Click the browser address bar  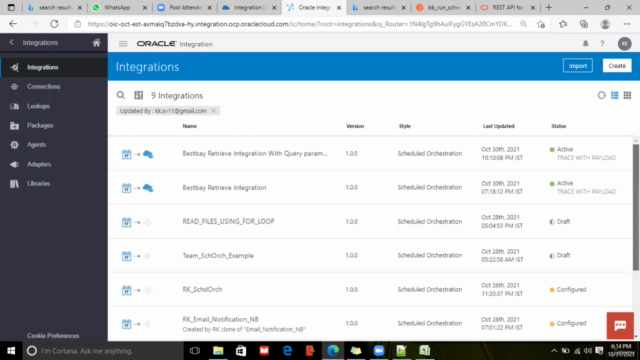299,24
